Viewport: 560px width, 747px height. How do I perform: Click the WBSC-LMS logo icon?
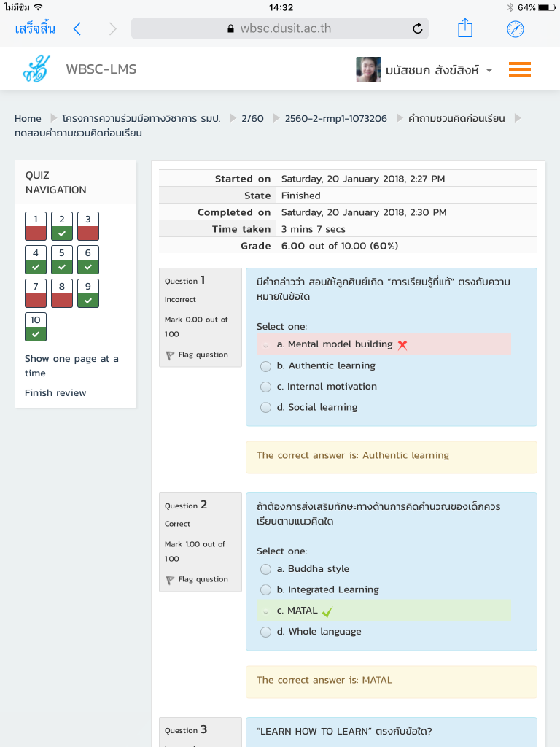[x=37, y=69]
